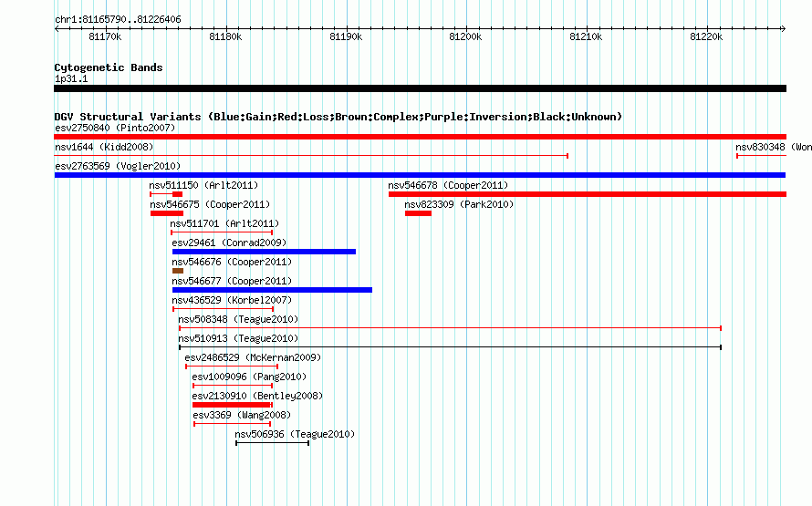Open the esv2486529 (McKernan2009) label
The width and height of the screenshot is (812, 506).
coord(253,357)
